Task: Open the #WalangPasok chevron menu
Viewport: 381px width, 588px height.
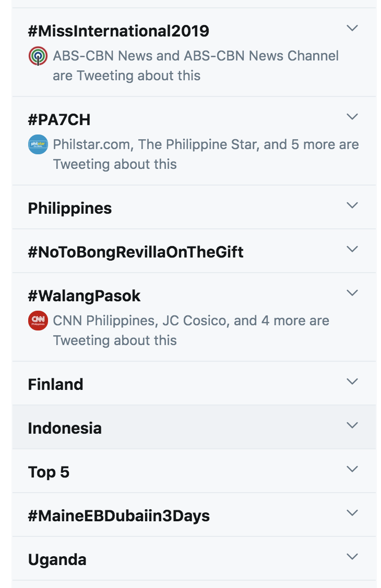Action: [x=352, y=293]
